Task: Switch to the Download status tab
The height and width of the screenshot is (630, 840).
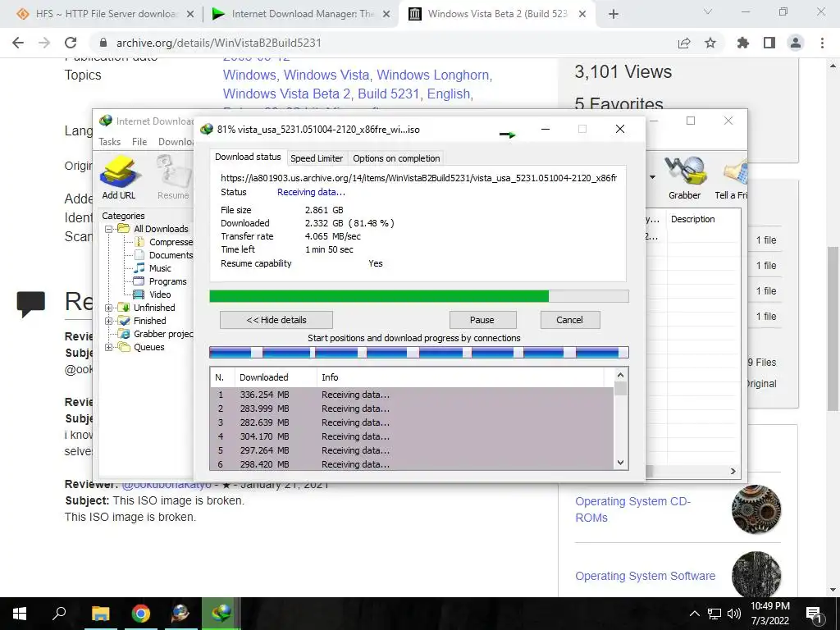Action: click(248, 157)
